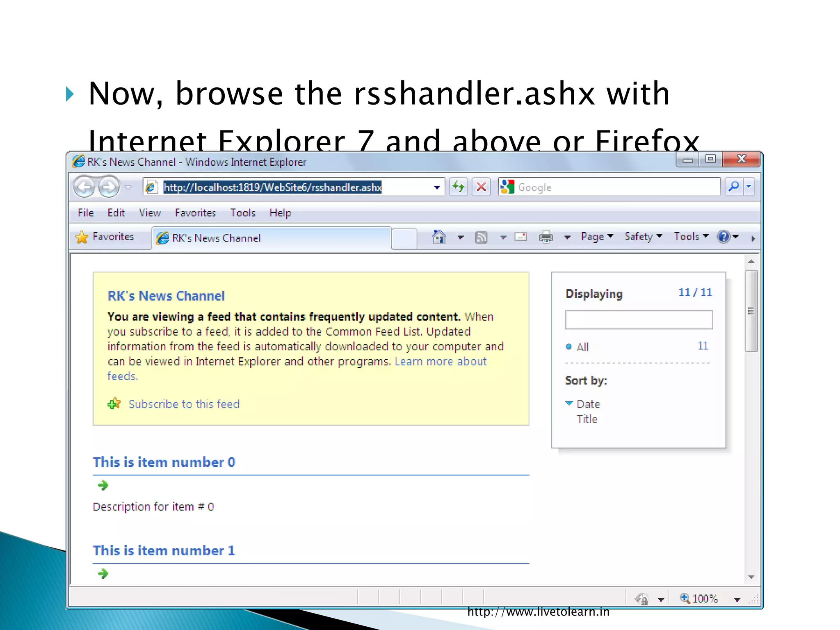The width and height of the screenshot is (840, 630).
Task: Click the Description for item # 0 text
Action: tap(153, 507)
